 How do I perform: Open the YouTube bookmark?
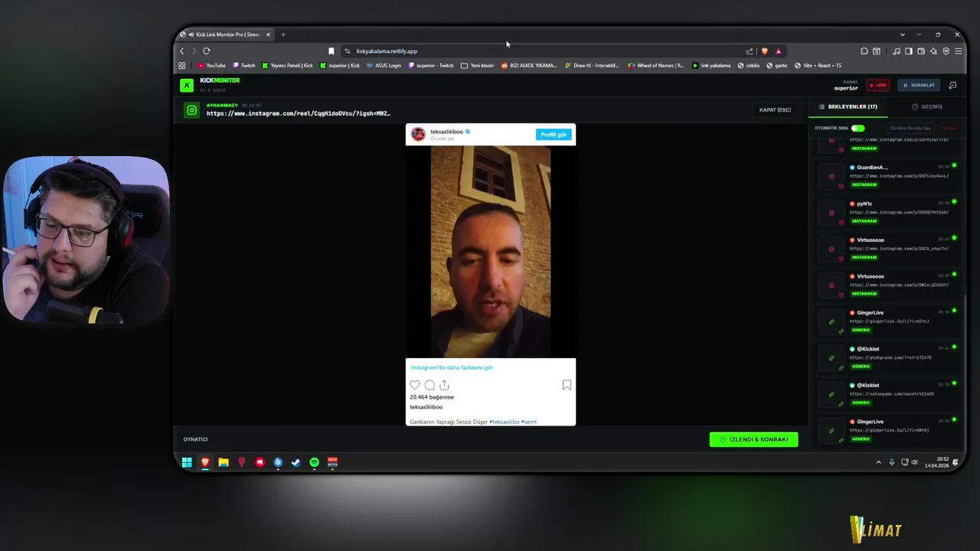(x=212, y=66)
